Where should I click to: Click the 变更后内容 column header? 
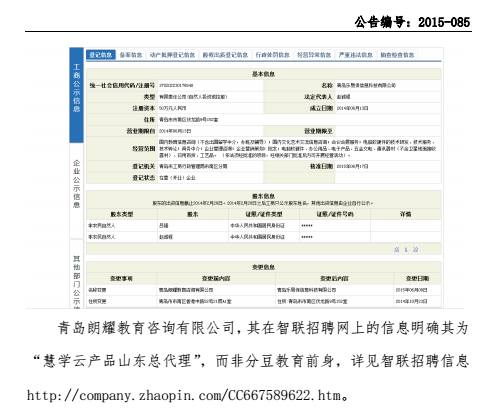tap(334, 278)
